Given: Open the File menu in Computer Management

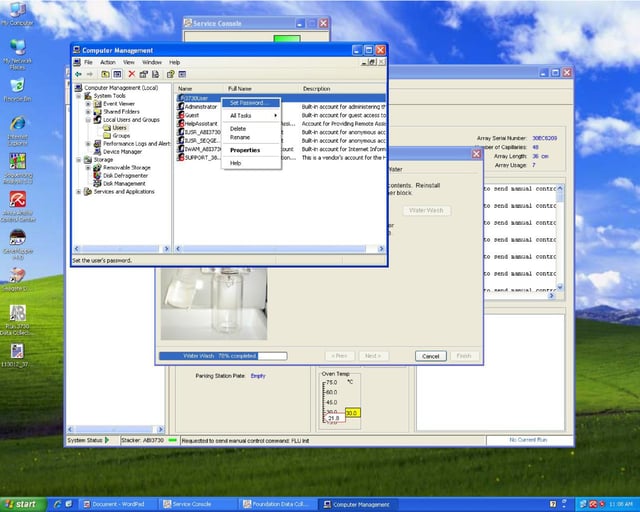Looking at the screenshot, I should (89, 62).
